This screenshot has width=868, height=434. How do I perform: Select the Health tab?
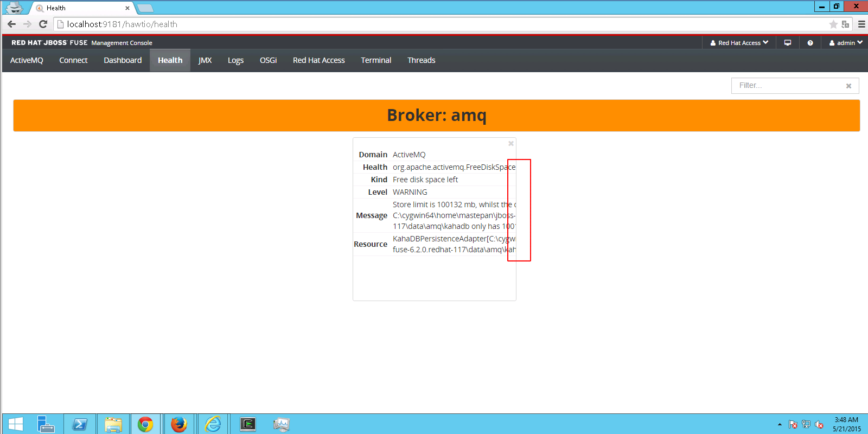[170, 60]
